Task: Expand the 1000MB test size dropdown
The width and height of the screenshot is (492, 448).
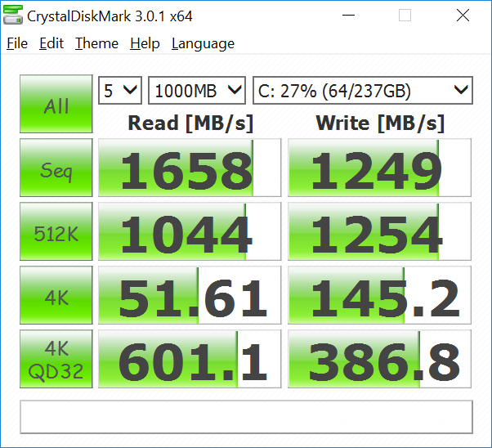Action: (x=197, y=91)
